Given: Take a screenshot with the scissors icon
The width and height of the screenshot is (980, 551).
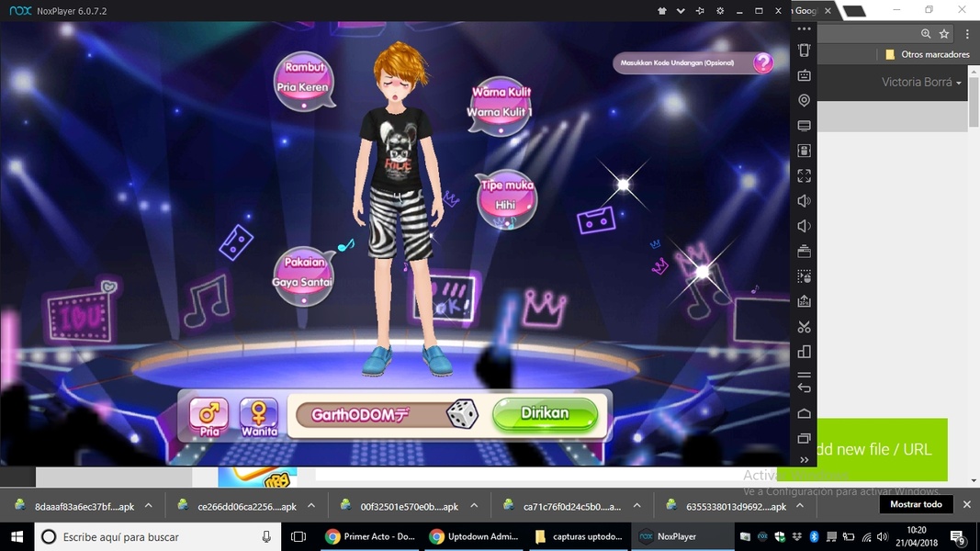Looking at the screenshot, I should (x=805, y=327).
